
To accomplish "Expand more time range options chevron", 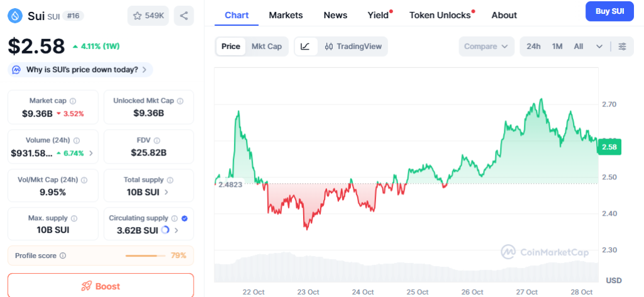I will [x=599, y=47].
